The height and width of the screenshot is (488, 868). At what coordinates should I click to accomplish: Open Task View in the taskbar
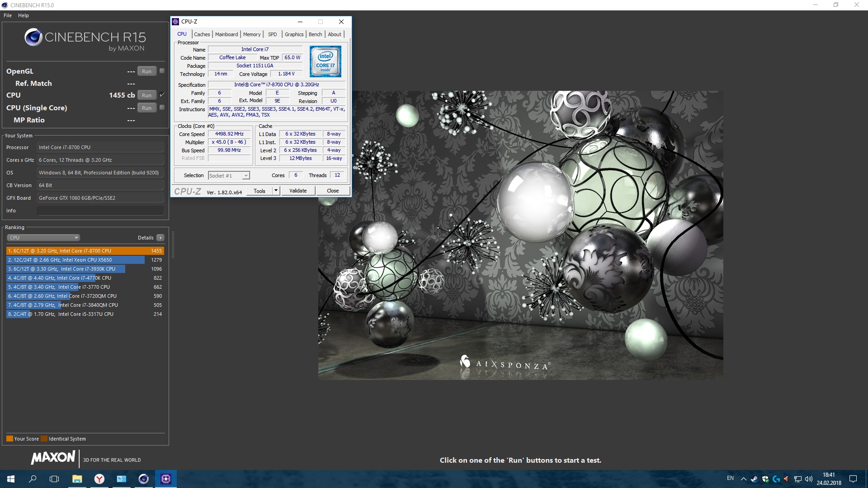click(x=54, y=479)
